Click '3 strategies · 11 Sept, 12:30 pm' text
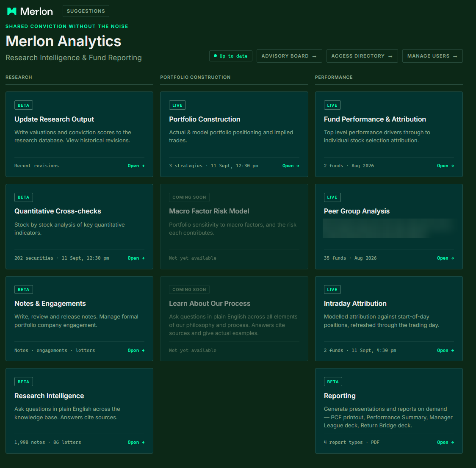Viewport: 476px width, 468px height. point(213,166)
